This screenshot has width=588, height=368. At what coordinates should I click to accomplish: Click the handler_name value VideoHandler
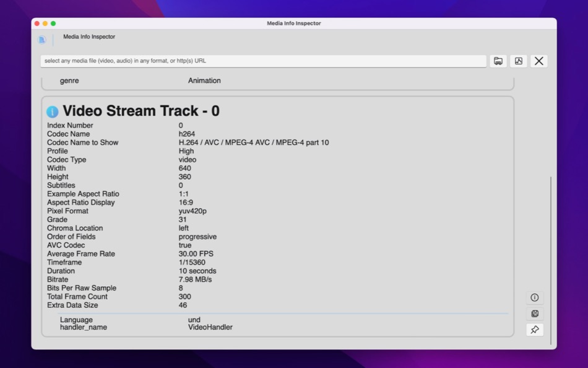pos(210,328)
